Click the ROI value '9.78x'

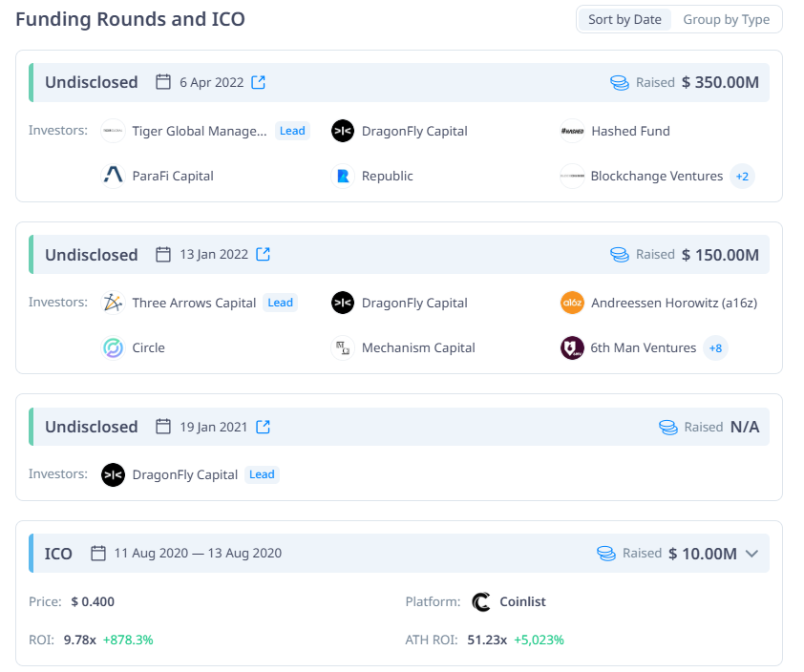[80, 640]
